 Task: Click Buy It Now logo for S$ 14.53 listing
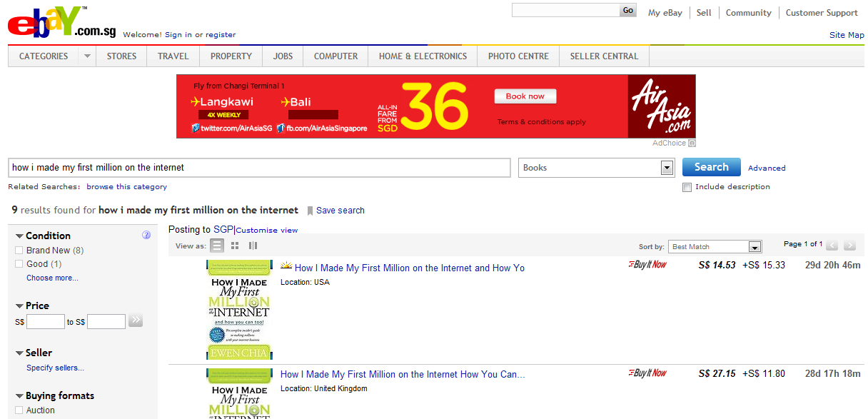(x=647, y=265)
